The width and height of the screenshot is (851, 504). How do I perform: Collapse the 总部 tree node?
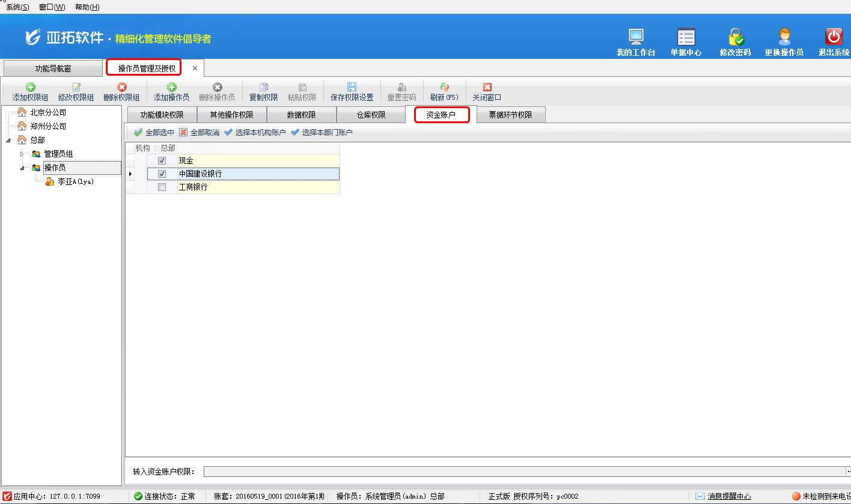click(8, 141)
